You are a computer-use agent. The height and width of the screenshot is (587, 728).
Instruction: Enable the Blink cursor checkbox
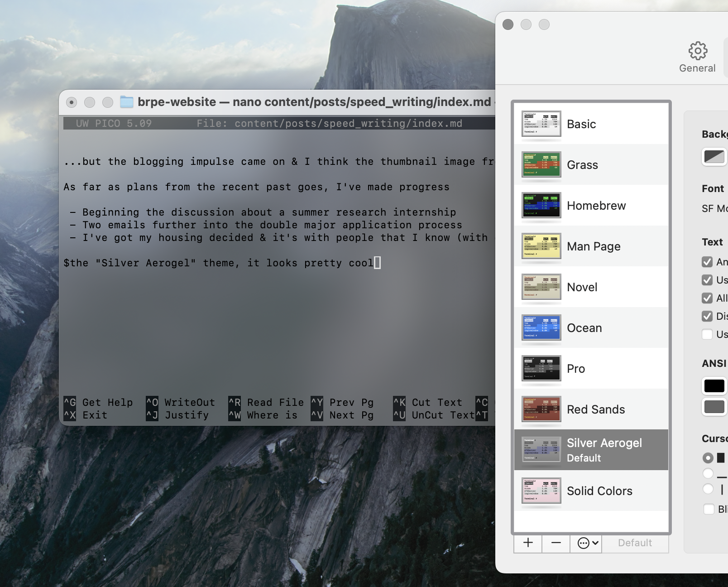[x=709, y=509]
